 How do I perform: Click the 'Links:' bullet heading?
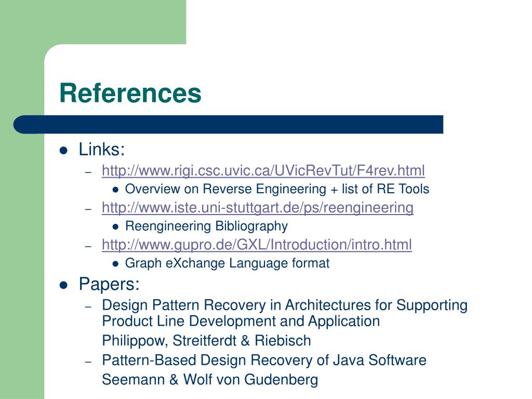102,149
